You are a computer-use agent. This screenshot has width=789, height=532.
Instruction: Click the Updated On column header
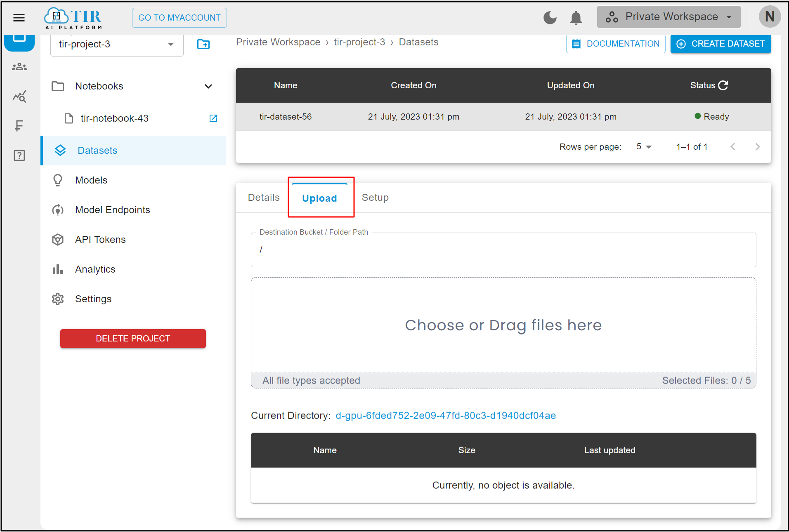[x=571, y=85]
